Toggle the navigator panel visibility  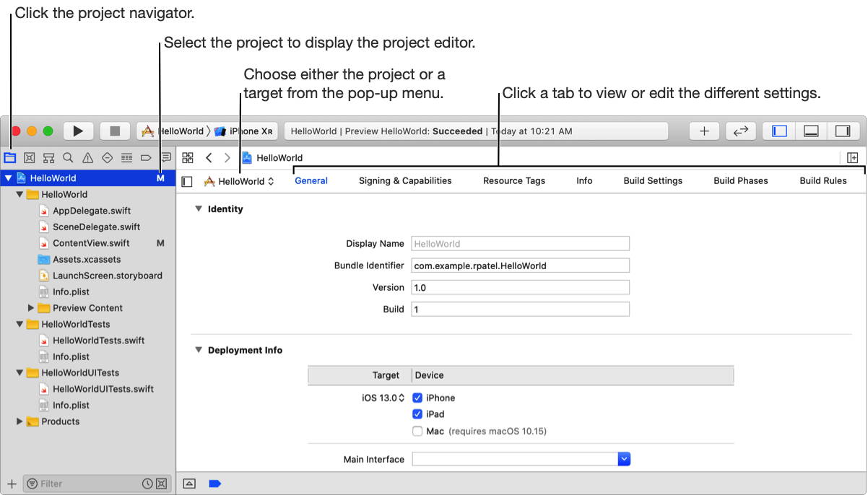pyautogui.click(x=779, y=131)
